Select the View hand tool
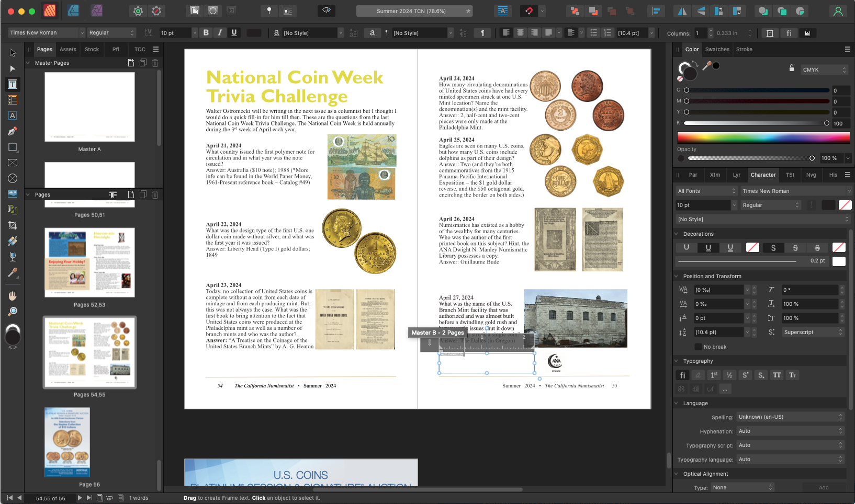This screenshot has width=855, height=504. (x=13, y=296)
